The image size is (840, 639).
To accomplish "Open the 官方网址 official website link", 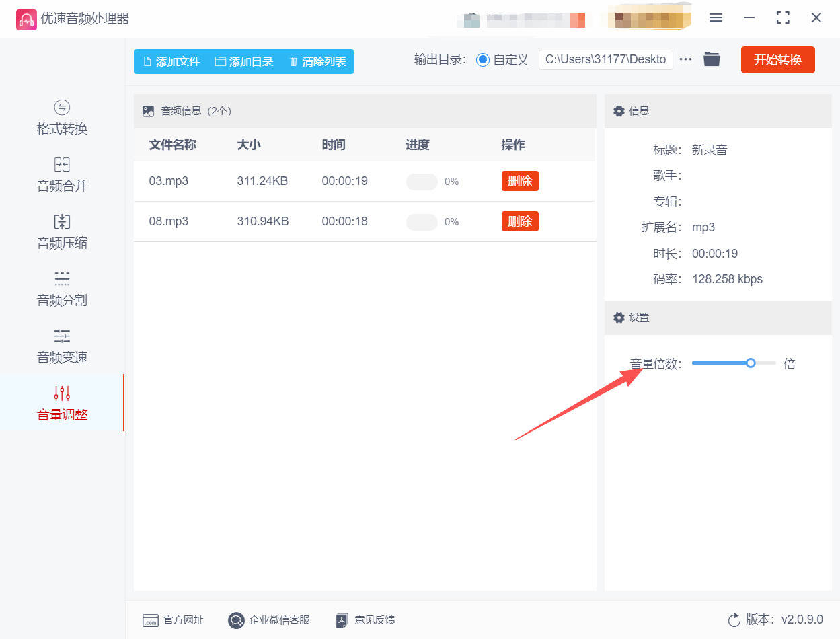I will click(173, 620).
